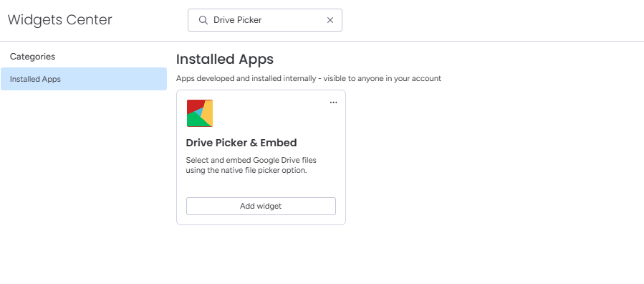Click the description mentioning native file picker
The width and height of the screenshot is (644, 284).
click(251, 165)
